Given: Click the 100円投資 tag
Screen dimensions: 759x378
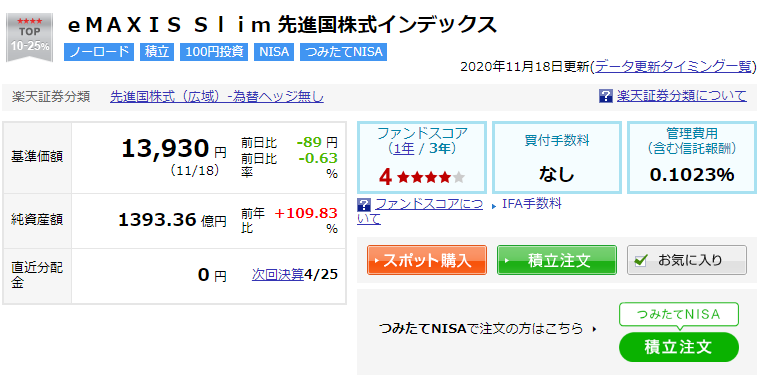Looking at the screenshot, I should coord(214,52).
